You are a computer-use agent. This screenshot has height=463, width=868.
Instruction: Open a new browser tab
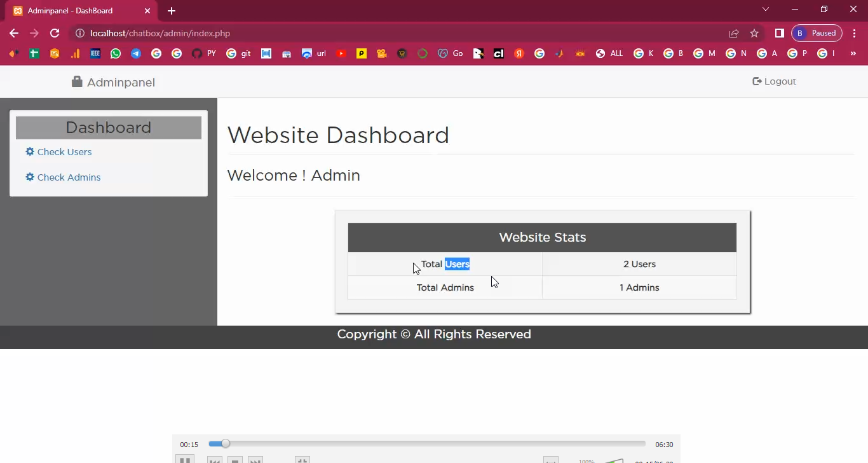172,11
